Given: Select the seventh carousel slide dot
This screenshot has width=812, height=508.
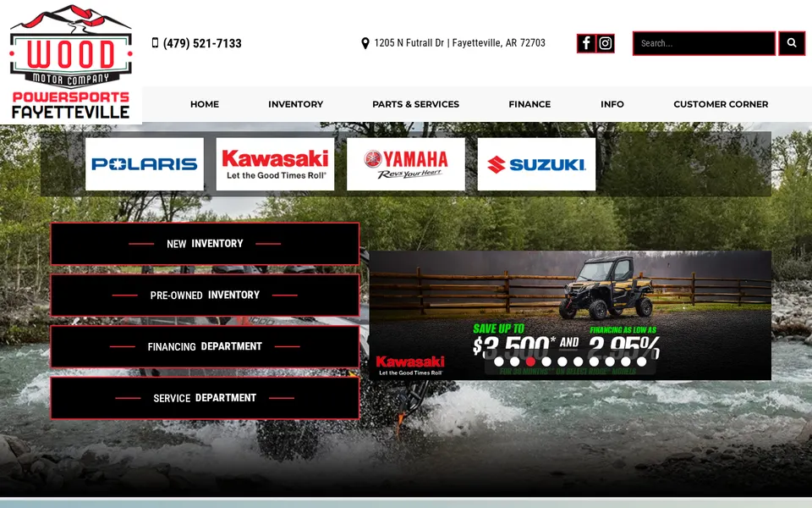Looking at the screenshot, I should coord(594,362).
